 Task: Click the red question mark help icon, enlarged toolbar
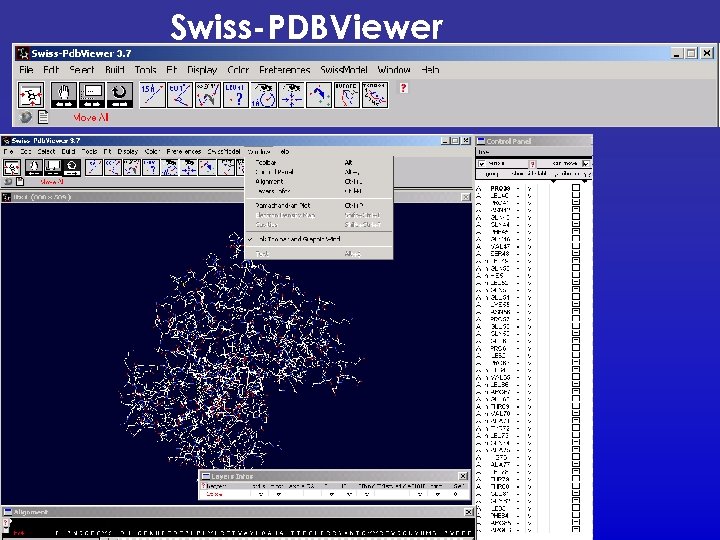point(403,88)
